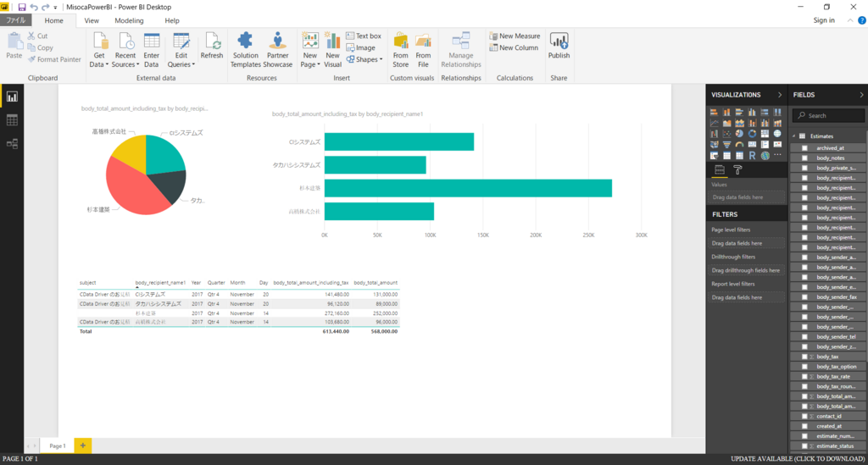The width and height of the screenshot is (868, 465).
Task: Add a new page with plus button
Action: point(82,446)
